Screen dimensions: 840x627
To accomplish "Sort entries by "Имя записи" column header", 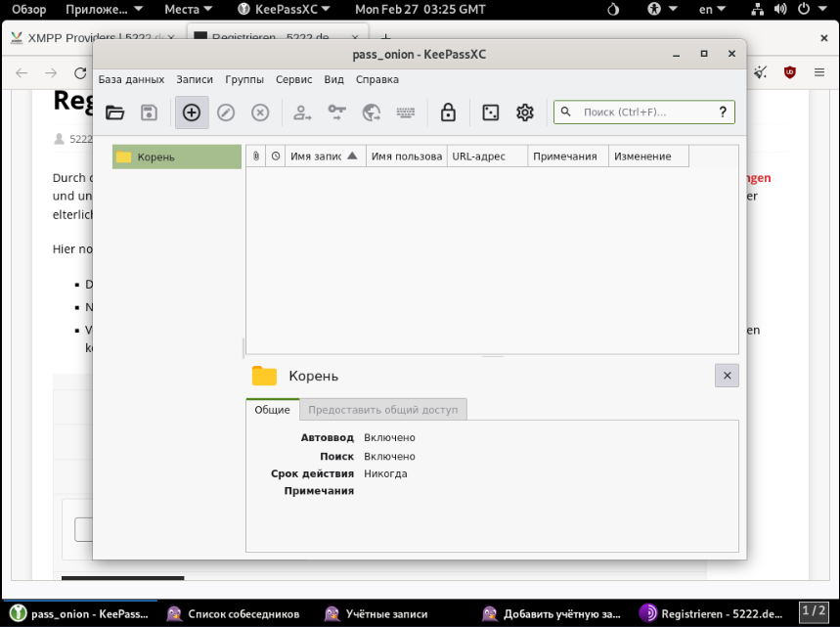I will coord(315,157).
